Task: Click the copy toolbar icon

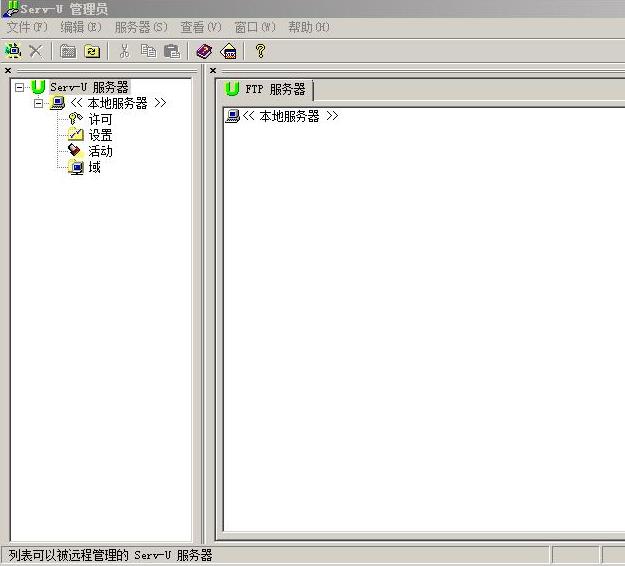Action: tap(148, 51)
